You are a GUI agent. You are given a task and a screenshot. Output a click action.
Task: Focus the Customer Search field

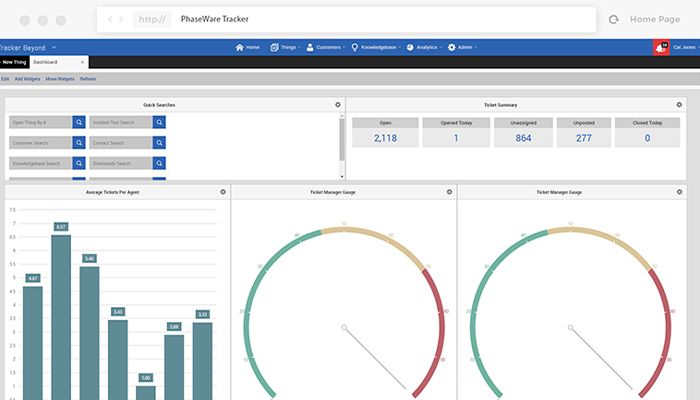tap(41, 142)
